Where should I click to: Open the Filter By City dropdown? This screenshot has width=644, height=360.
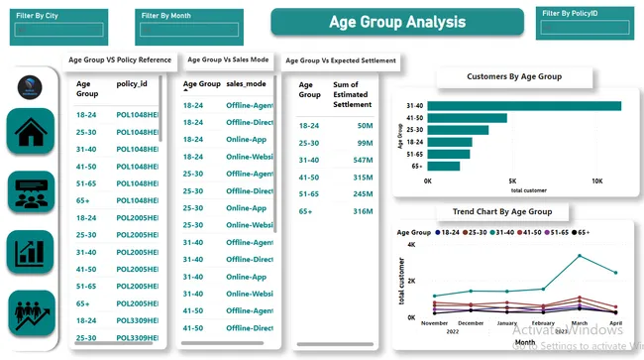click(x=58, y=30)
